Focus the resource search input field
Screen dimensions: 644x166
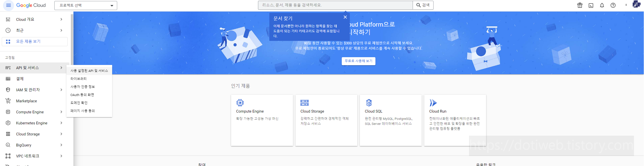[x=335, y=5]
